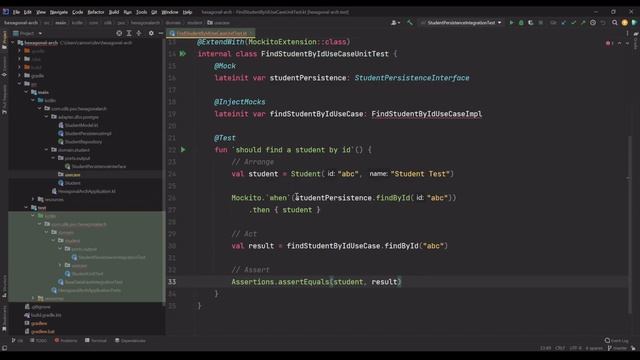Click the @InjectMocks annotation on line 18
This screenshot has width=640, height=360.
(x=240, y=102)
